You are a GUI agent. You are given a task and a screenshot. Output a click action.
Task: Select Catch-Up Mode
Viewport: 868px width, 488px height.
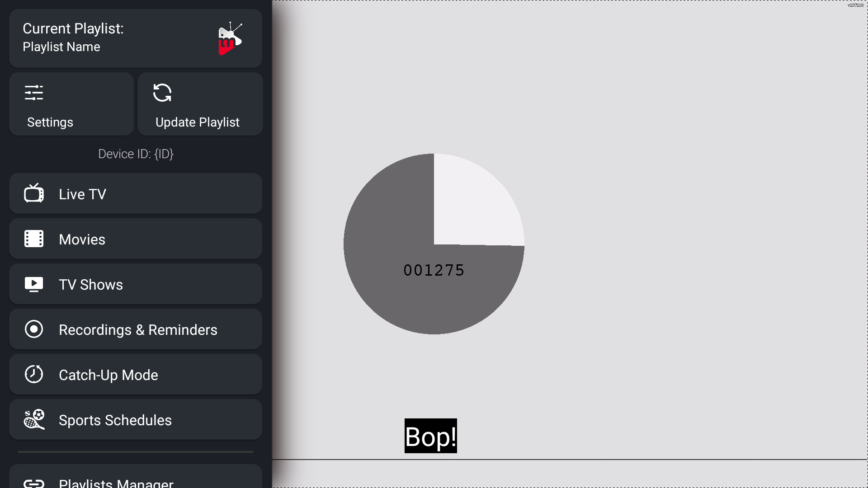[x=135, y=374]
